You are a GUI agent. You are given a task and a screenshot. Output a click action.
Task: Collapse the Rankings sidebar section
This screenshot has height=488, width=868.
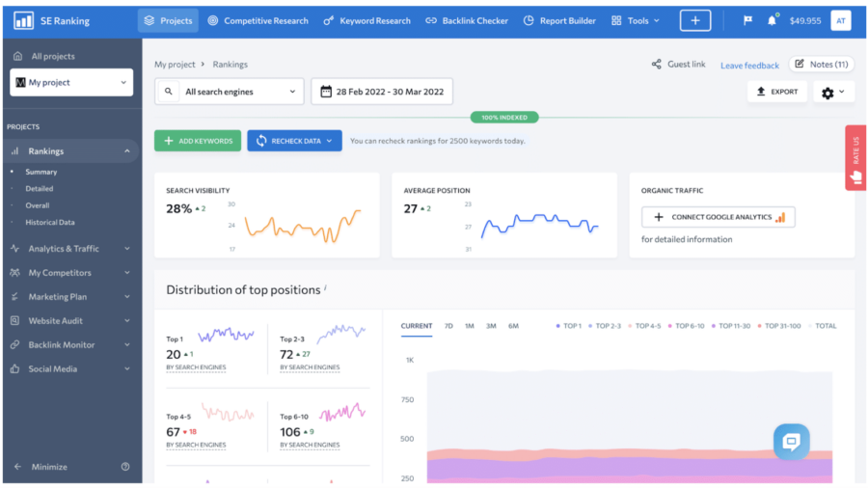[127, 151]
